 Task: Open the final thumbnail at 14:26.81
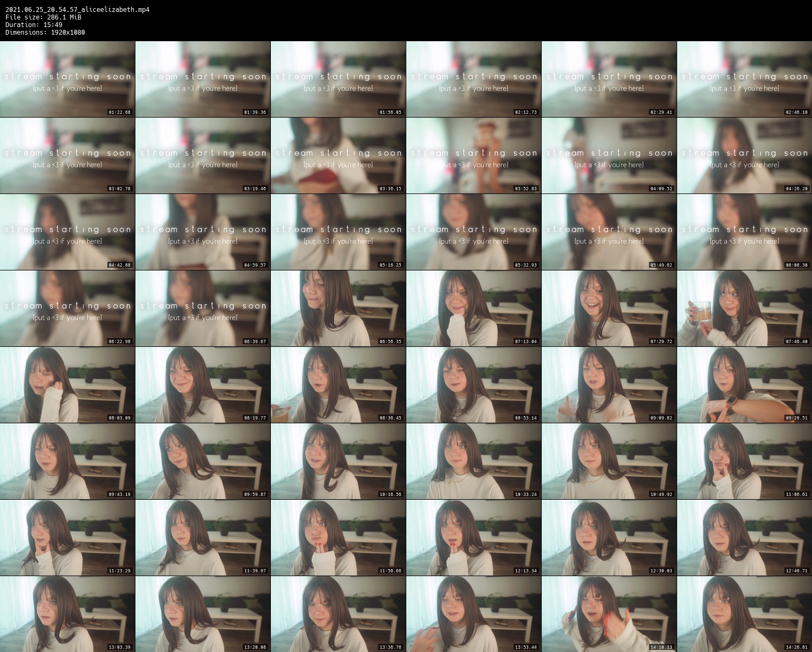(744, 614)
